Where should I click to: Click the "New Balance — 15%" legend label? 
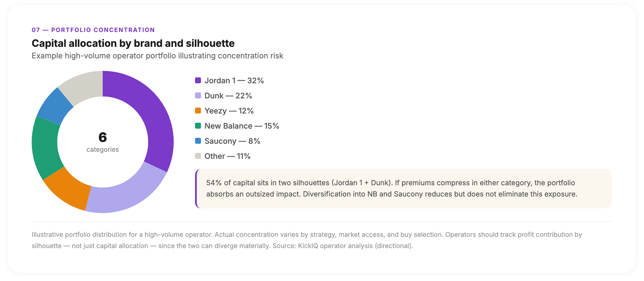[241, 126]
